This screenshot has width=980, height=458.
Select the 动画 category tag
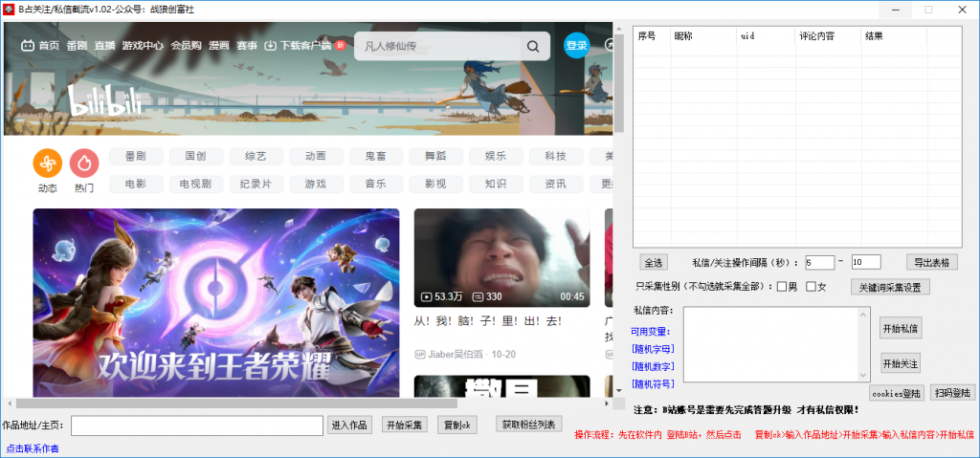click(x=316, y=156)
